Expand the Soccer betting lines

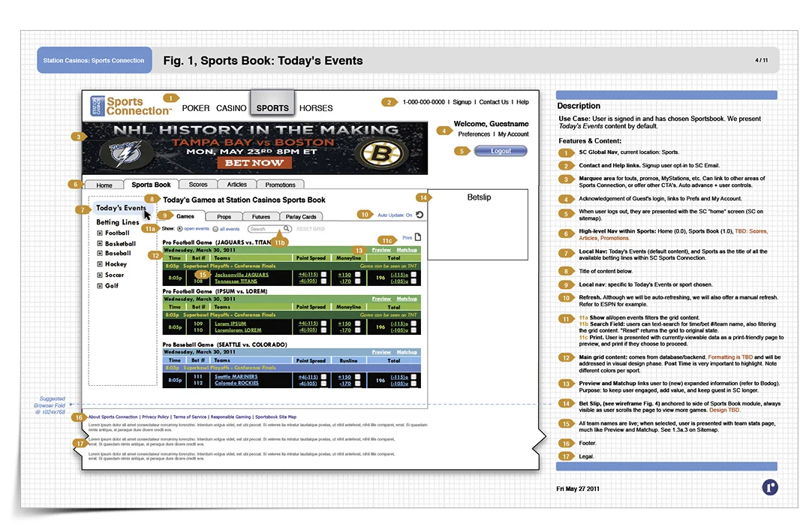coord(99,275)
